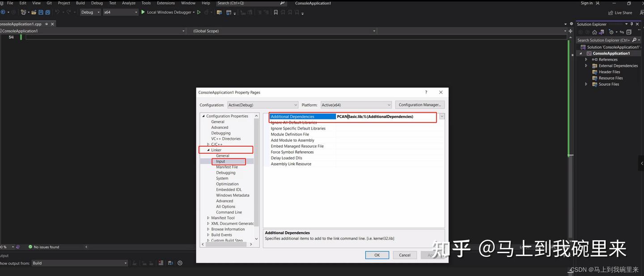This screenshot has width=644, height=276.
Task: Click the Add Bookmark icon on the toolbar
Action: (x=275, y=12)
